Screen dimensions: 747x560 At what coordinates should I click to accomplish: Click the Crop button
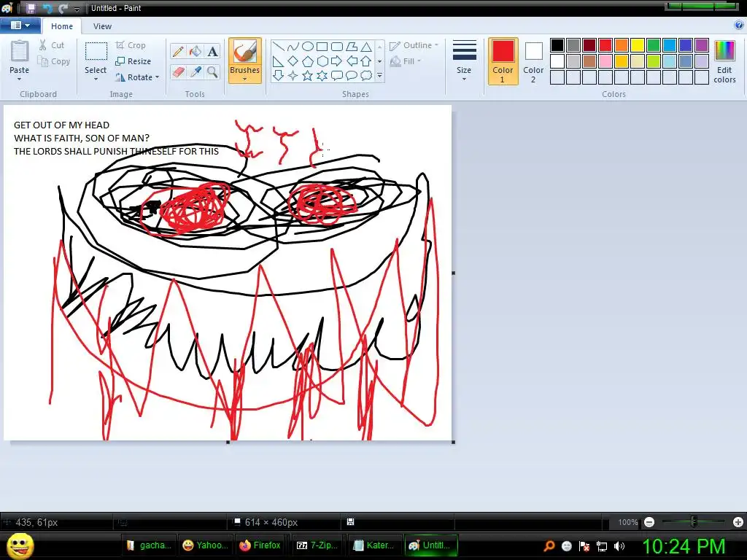click(131, 45)
